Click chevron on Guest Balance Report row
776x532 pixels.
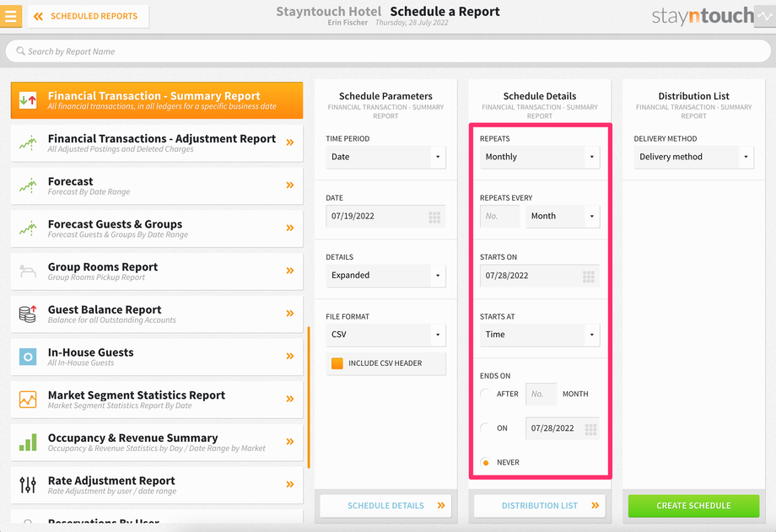[x=290, y=314]
